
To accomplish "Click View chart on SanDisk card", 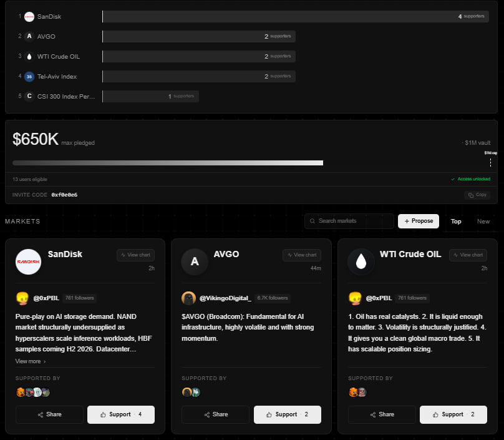I will click(135, 255).
